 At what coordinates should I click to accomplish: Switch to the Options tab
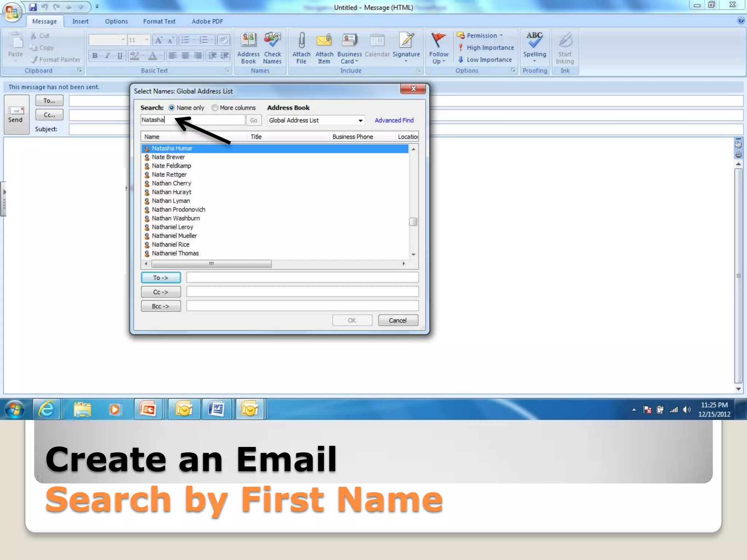116,22
